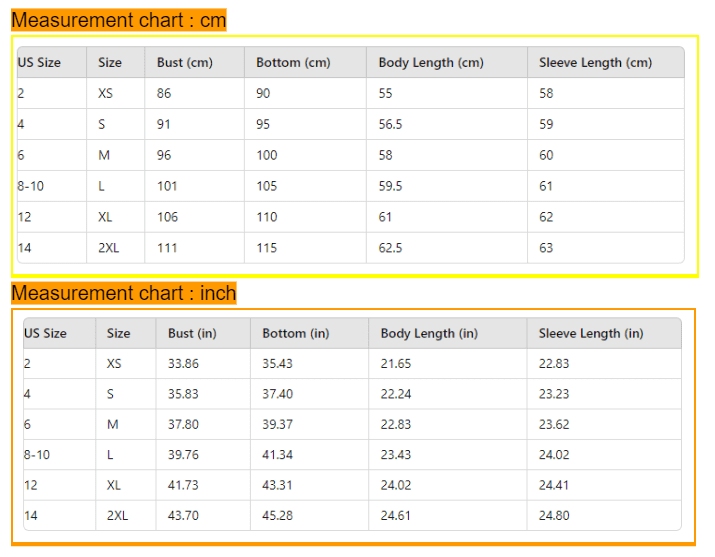Select sleeve length value 63

[x=546, y=248]
